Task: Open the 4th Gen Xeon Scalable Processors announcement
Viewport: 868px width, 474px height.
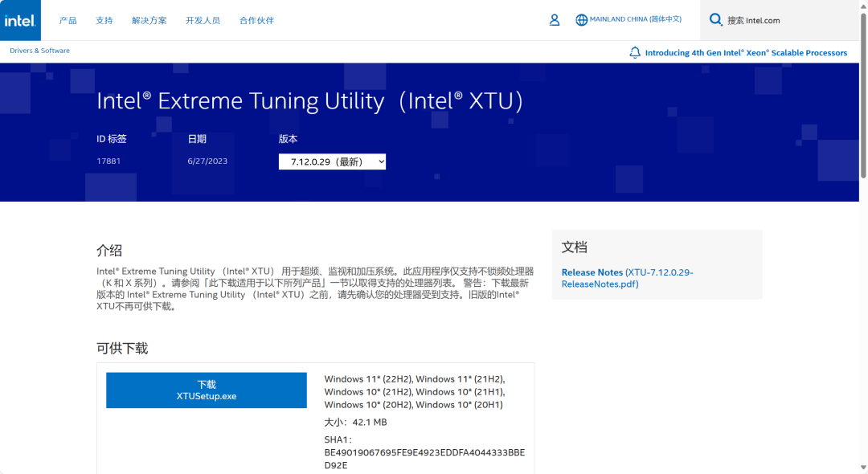Action: pos(746,51)
